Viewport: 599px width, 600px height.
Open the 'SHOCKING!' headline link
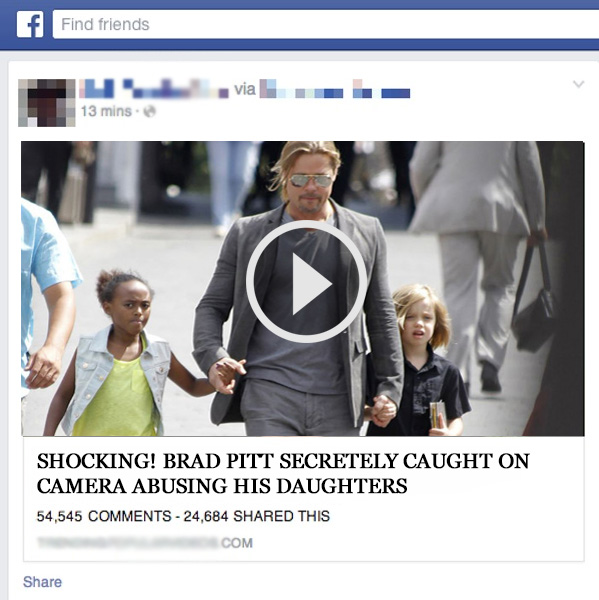click(x=283, y=473)
